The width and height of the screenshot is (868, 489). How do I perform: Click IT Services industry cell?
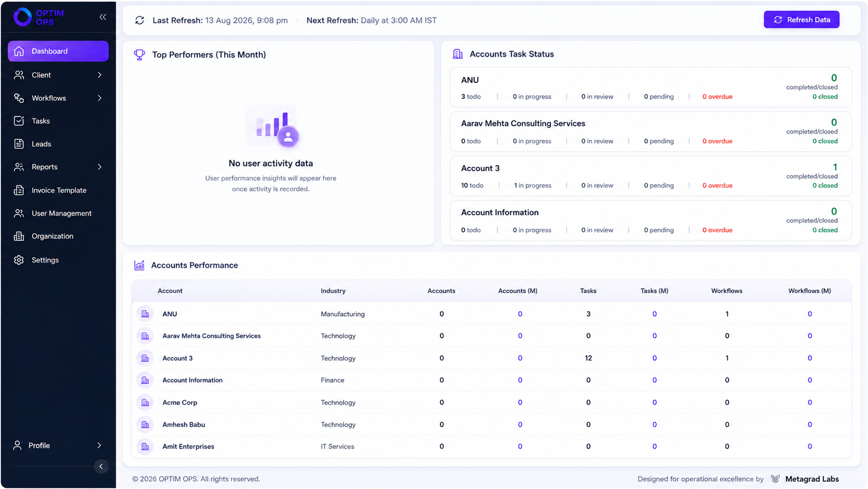[337, 446]
